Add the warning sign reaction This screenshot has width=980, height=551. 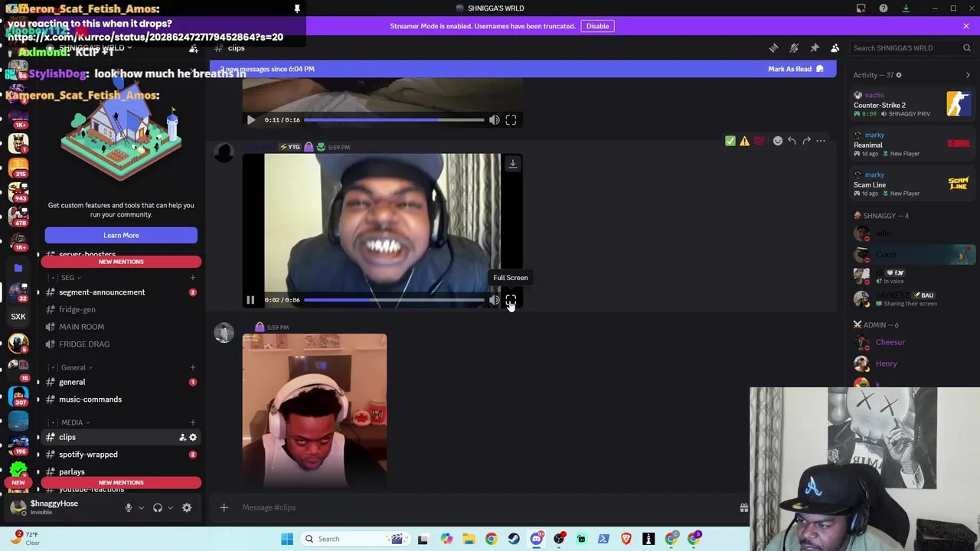[744, 141]
